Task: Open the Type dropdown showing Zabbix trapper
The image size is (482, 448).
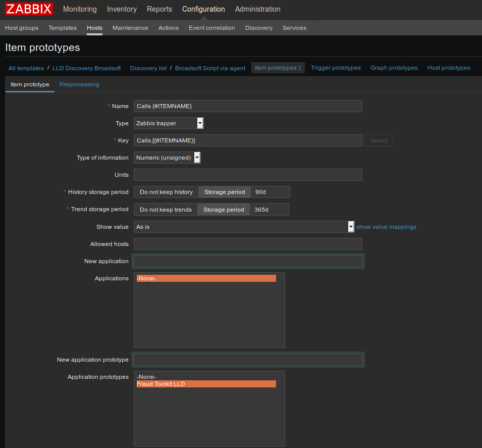Action: point(169,123)
